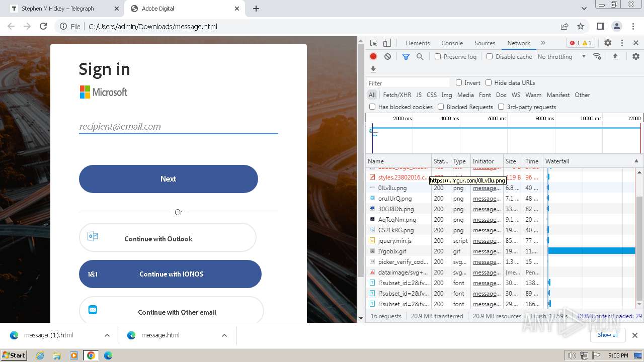Open the DevTools settings gear

pos(608,43)
